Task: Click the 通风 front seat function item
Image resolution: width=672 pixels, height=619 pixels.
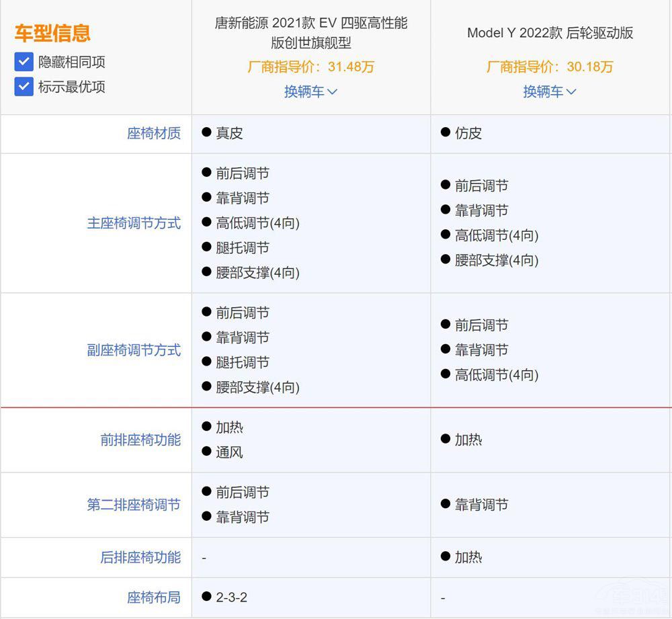Action: [x=229, y=452]
